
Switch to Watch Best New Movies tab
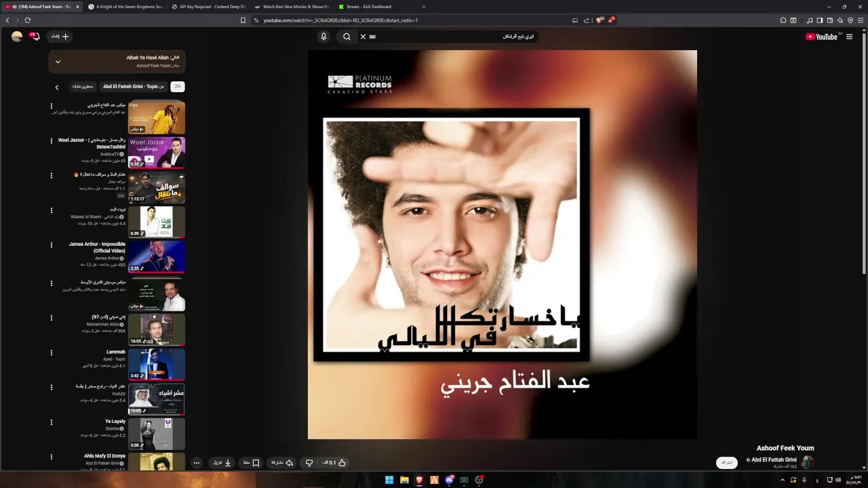click(292, 7)
